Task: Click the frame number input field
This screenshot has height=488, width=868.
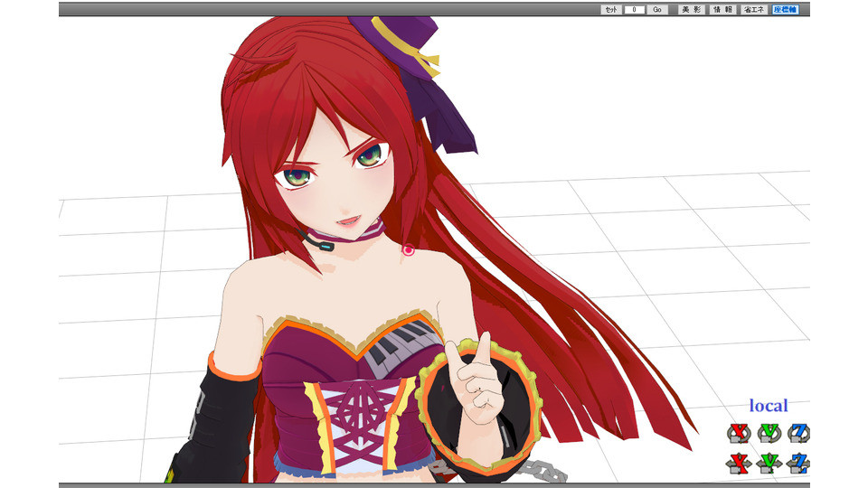Action: click(x=634, y=9)
